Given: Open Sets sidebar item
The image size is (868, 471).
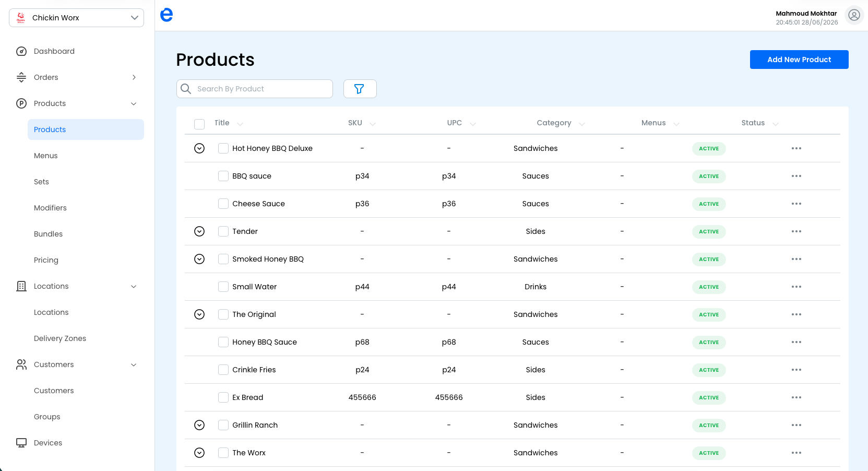Looking at the screenshot, I should click(41, 182).
